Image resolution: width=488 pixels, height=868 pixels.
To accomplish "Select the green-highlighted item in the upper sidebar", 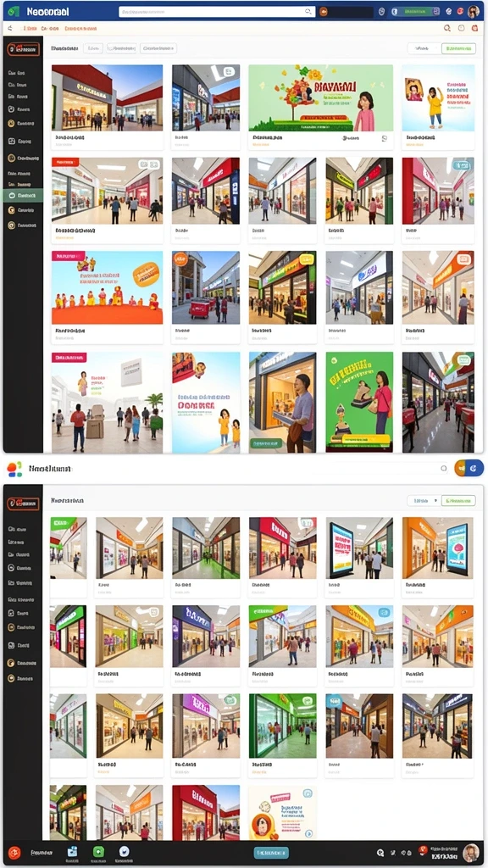I will tap(23, 196).
